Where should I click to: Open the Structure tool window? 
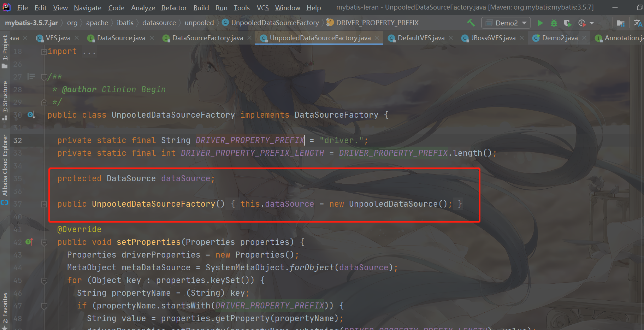coord(5,101)
